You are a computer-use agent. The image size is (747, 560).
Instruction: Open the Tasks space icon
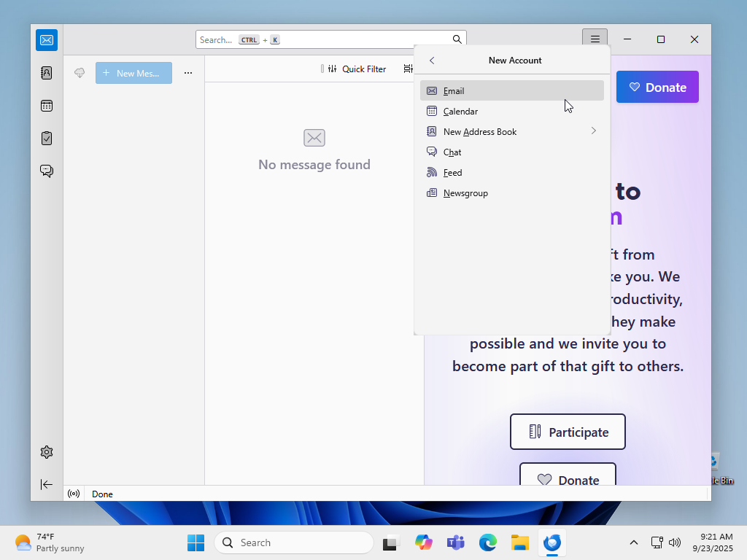[x=47, y=138]
